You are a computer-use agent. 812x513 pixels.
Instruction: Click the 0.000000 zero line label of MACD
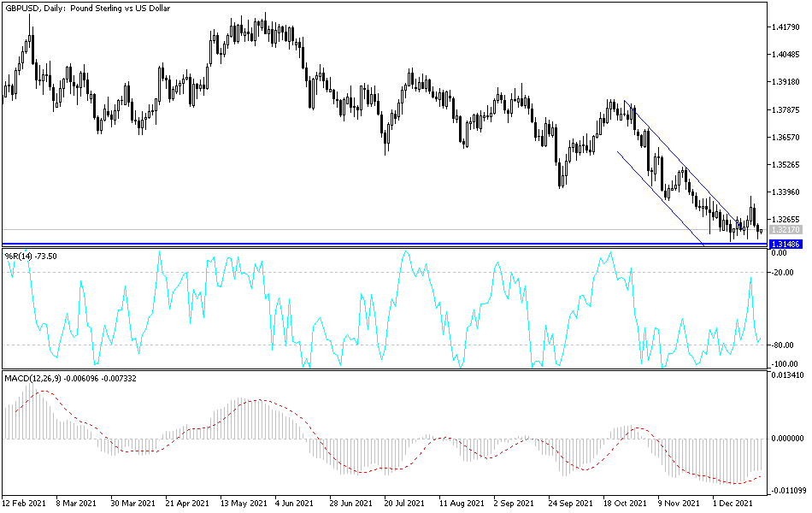coord(788,437)
